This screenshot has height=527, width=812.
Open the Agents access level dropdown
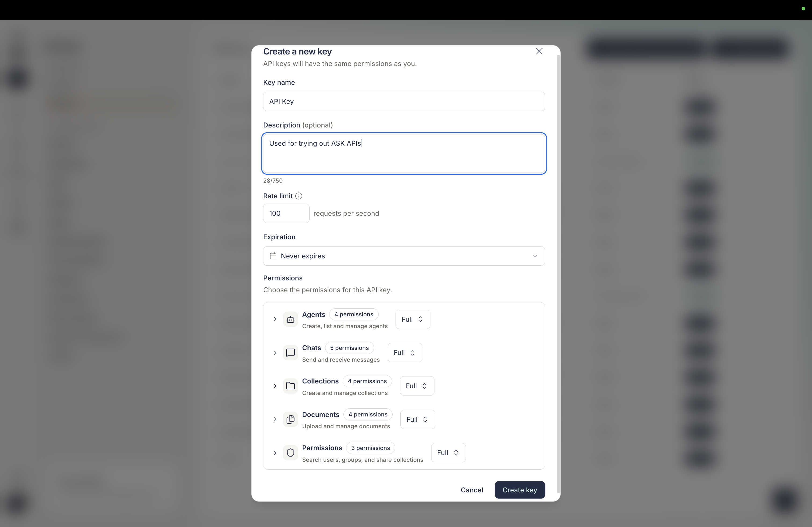tap(412, 319)
